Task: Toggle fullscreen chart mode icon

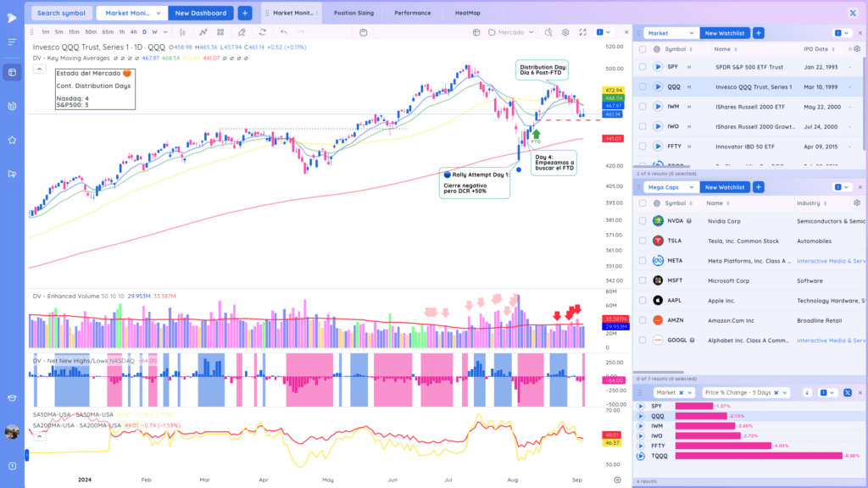Action: (583, 32)
